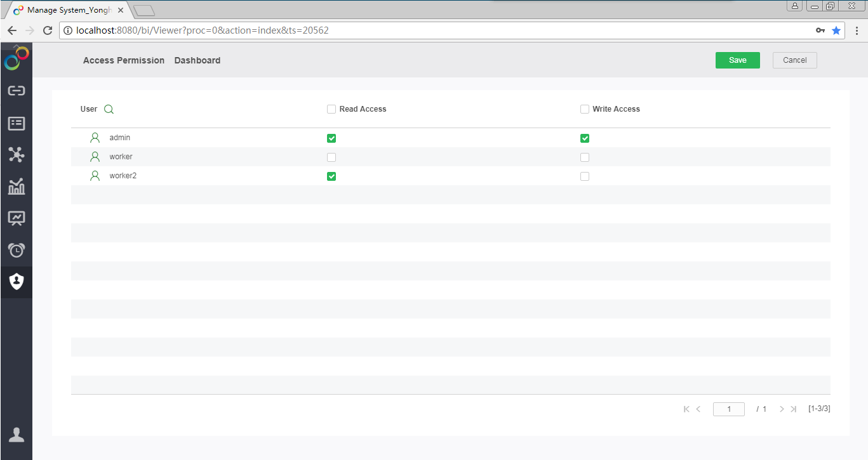Screen dimensions: 868x460
Task: Select the shield management icon
Action: pos(16,281)
